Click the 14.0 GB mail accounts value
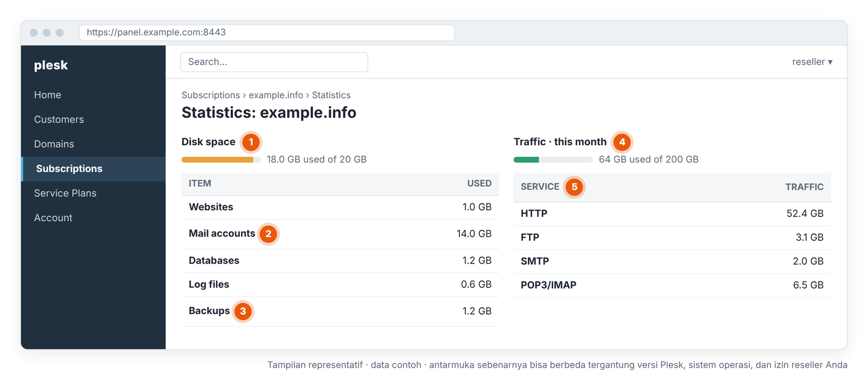Viewport: 868px width, 391px height. point(474,234)
